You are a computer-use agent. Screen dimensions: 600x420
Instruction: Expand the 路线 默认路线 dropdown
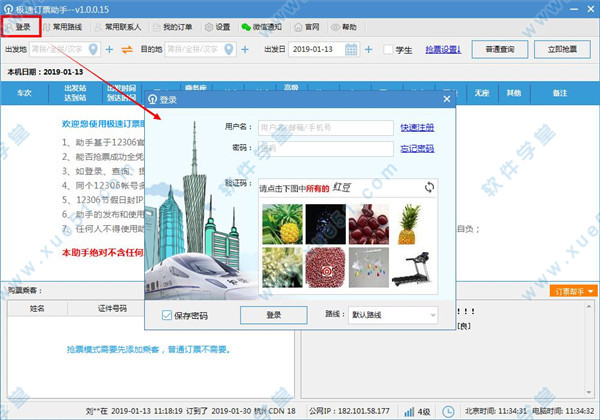(431, 314)
